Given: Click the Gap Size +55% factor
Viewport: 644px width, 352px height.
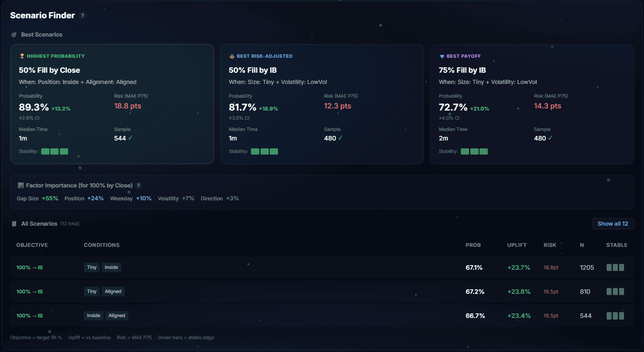Looking at the screenshot, I should (37, 199).
